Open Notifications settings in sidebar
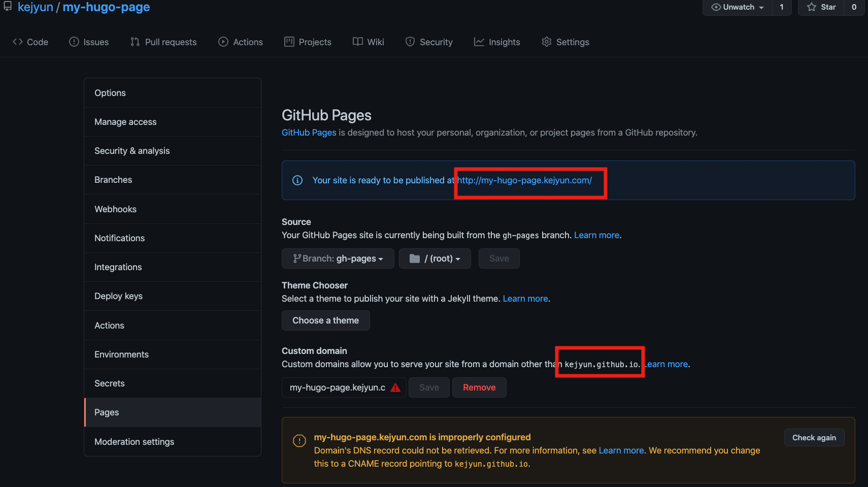Viewport: 868px width, 487px height. pos(173,238)
